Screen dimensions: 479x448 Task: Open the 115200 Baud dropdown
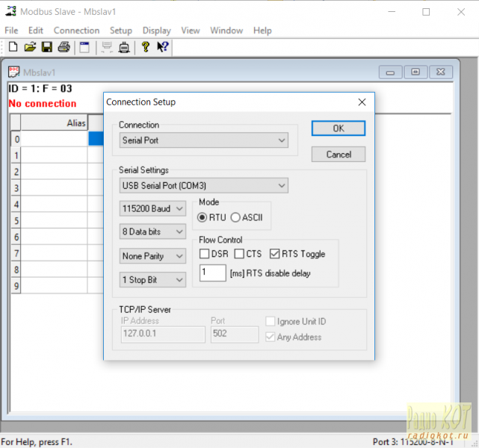click(x=152, y=209)
